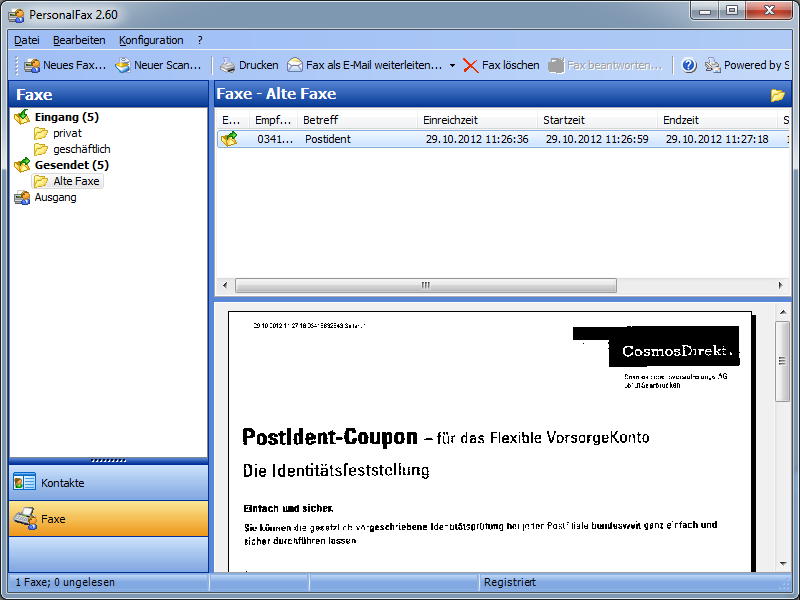Click the Fax beantworten toolbar item
The width and height of the screenshot is (800, 600).
tap(606, 65)
